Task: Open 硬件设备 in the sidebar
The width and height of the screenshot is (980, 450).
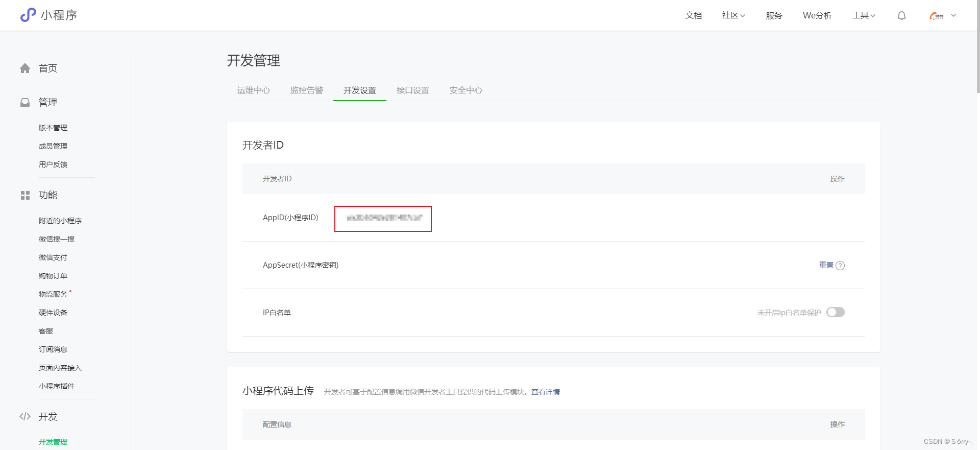Action: [53, 313]
